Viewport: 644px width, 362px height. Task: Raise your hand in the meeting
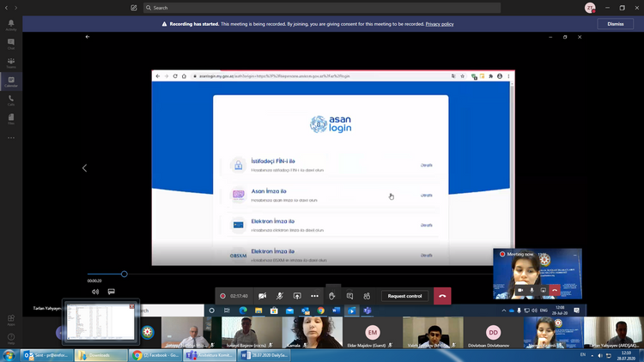point(331,296)
